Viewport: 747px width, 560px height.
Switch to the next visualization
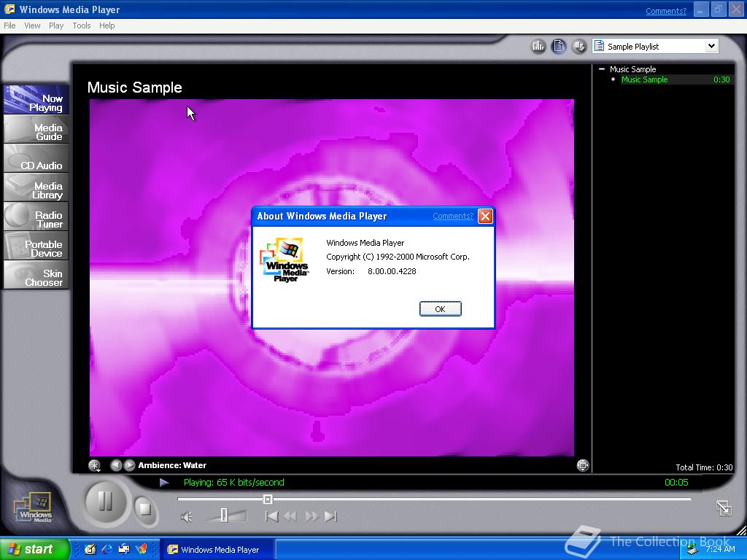(129, 465)
